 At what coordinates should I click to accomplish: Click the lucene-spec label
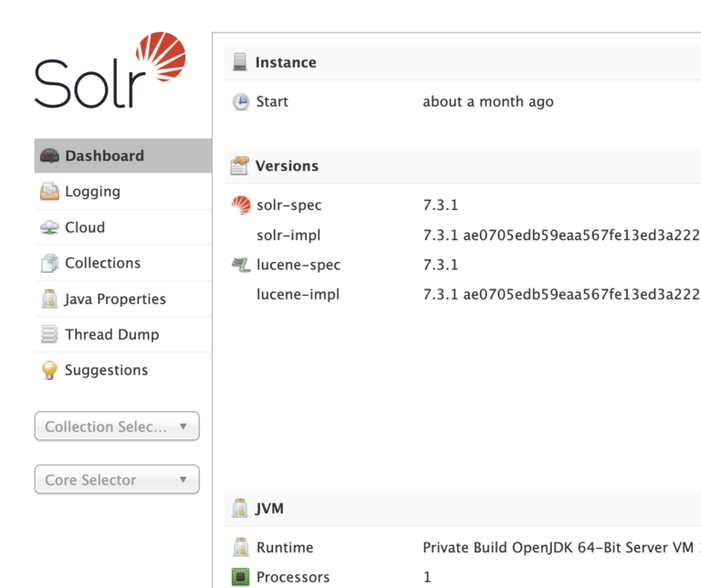coord(298,265)
